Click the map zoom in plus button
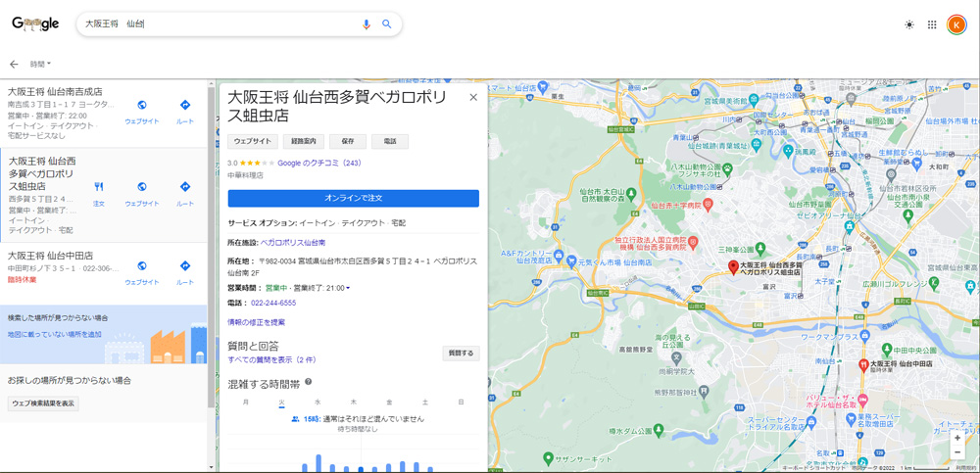Image resolution: width=980 pixels, height=473 pixels. tap(957, 438)
